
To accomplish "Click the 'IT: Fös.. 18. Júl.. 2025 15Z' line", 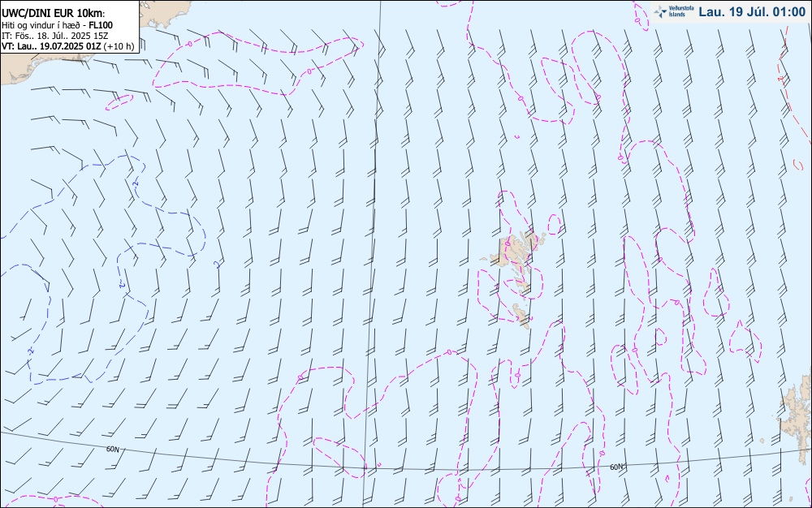I will [54, 36].
